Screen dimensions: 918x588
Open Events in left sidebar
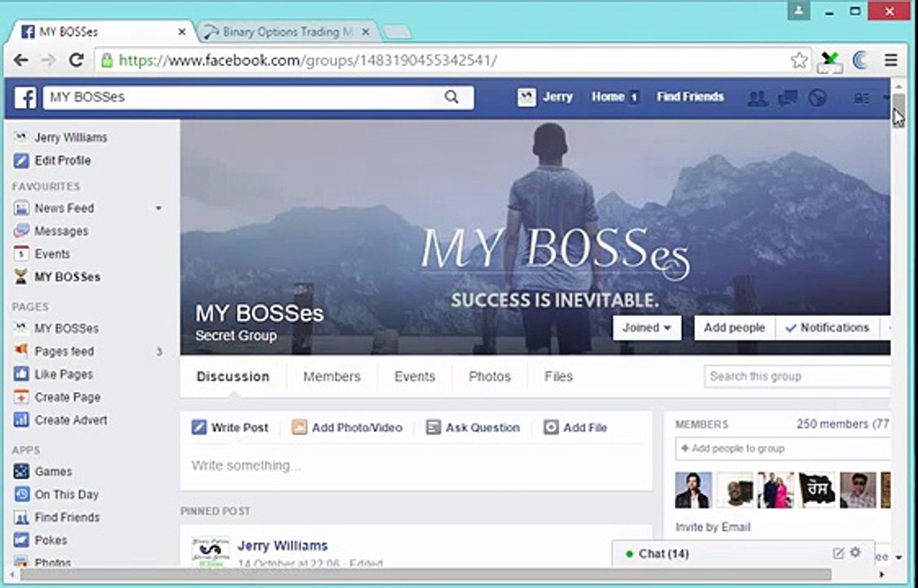[x=51, y=254]
